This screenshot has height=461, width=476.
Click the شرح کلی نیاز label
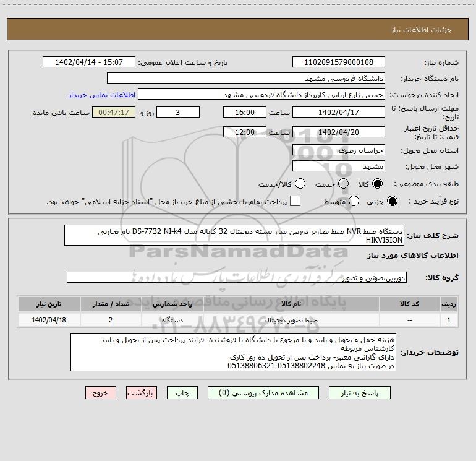tap(433, 236)
